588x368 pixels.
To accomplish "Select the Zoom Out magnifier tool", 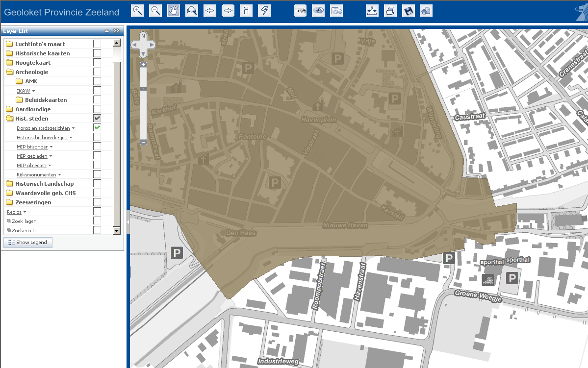I will click(155, 10).
